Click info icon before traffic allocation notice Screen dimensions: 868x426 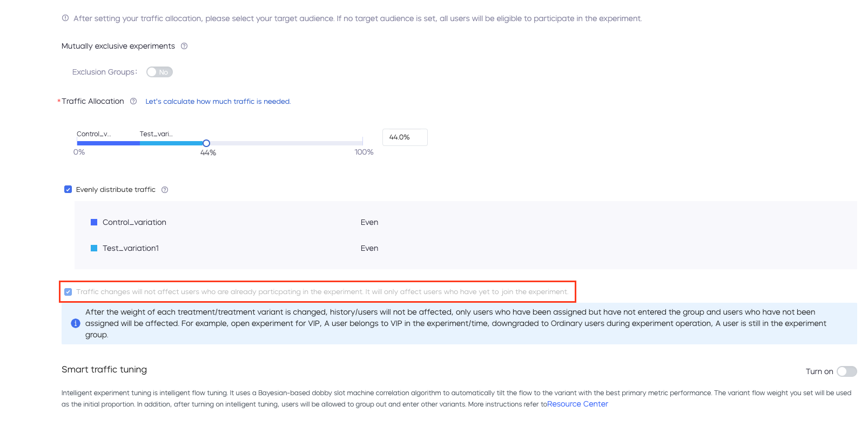[65, 18]
